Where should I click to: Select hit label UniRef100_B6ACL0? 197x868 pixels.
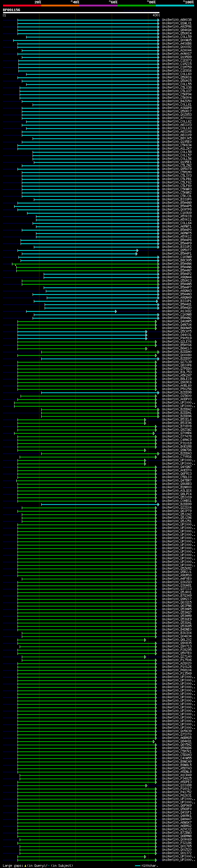click(x=177, y=349)
